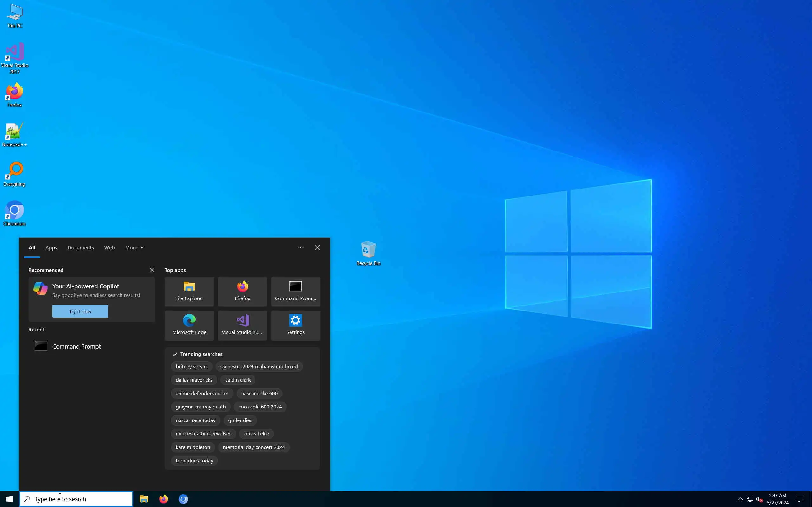Open Command Prompt tile in Top apps
Screen dimensions: 812x507
(x=295, y=291)
